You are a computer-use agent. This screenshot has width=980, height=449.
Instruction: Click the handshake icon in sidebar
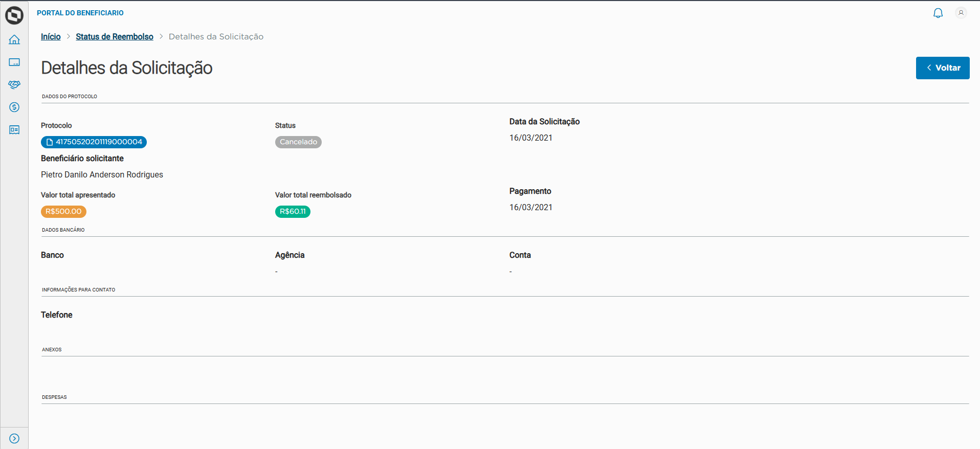pyautogui.click(x=14, y=85)
